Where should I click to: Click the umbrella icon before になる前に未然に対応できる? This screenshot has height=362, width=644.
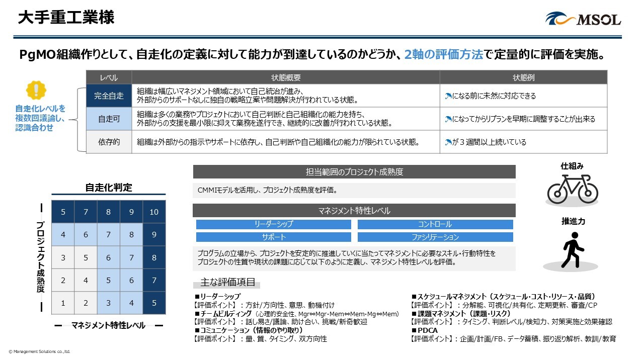click(x=449, y=96)
